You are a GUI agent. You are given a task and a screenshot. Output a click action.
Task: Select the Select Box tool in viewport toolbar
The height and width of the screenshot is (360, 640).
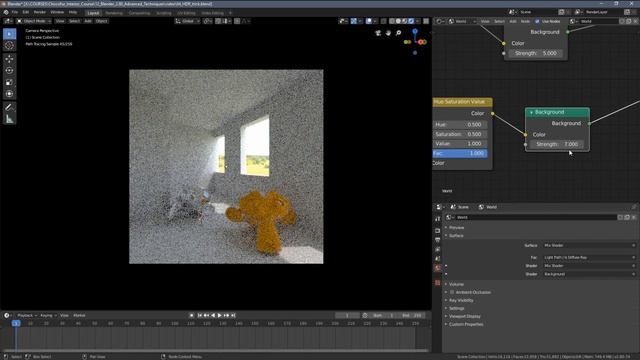[9, 34]
